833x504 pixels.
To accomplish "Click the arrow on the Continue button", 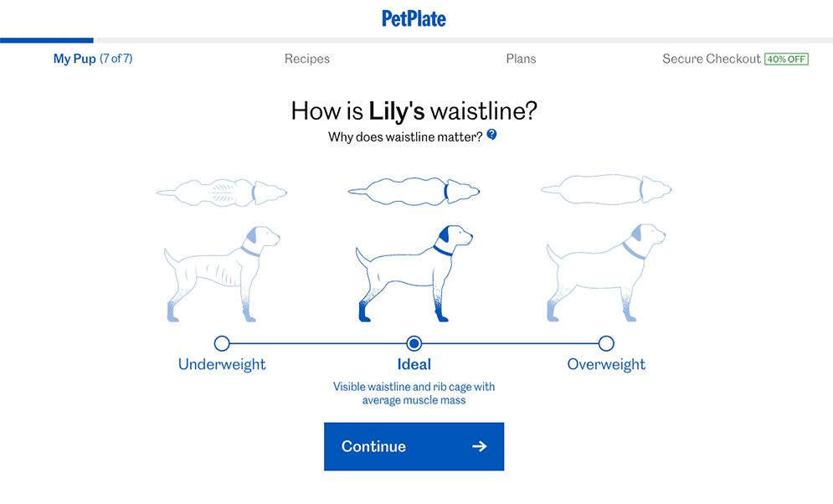I will [x=479, y=446].
